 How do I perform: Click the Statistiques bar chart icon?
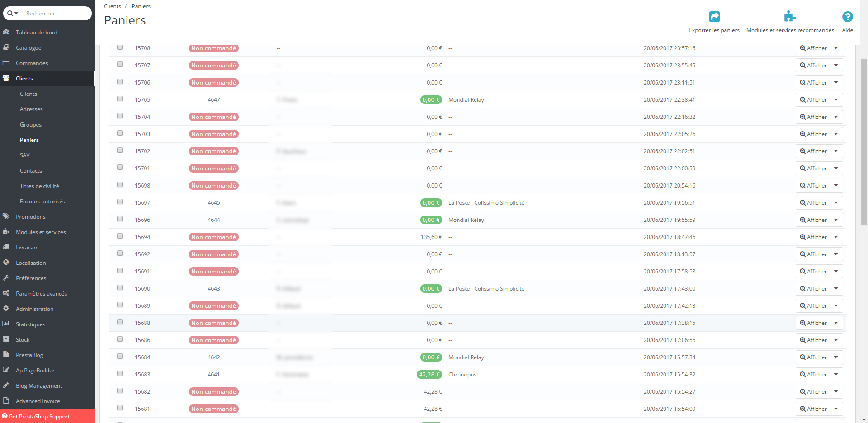click(x=6, y=324)
